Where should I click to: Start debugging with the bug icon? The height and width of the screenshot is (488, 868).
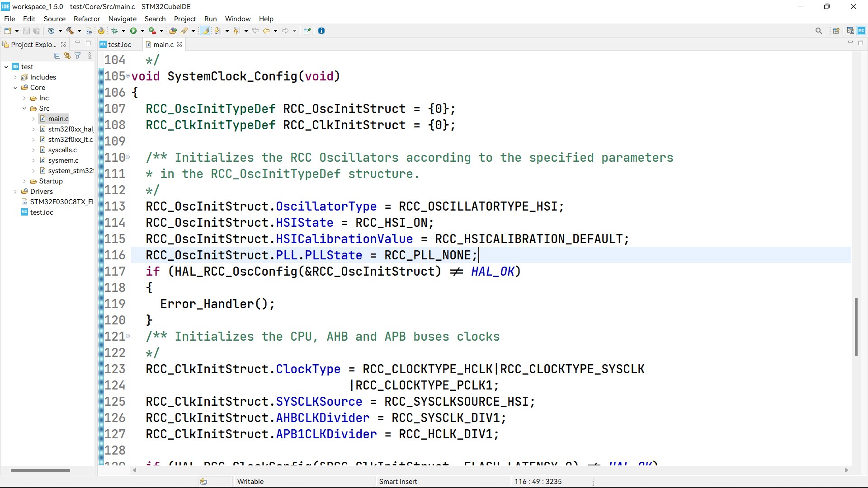coord(115,31)
